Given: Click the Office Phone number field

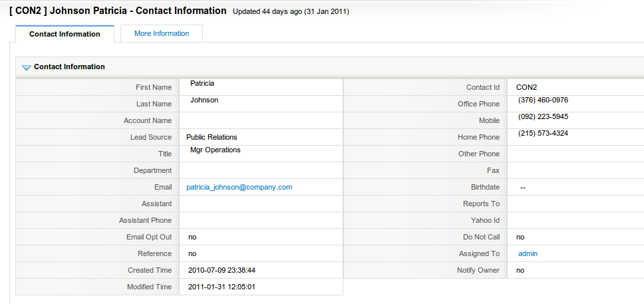Looking at the screenshot, I should pos(543,100).
